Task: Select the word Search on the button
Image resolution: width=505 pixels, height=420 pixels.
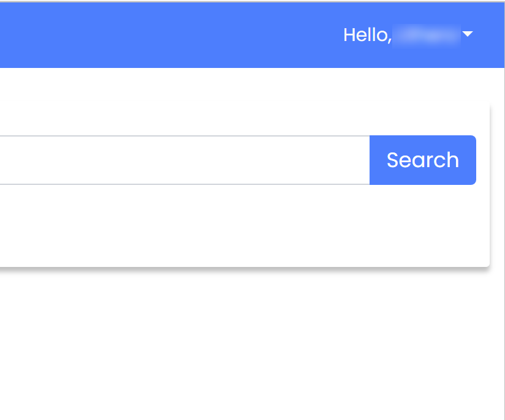Action: 422,160
